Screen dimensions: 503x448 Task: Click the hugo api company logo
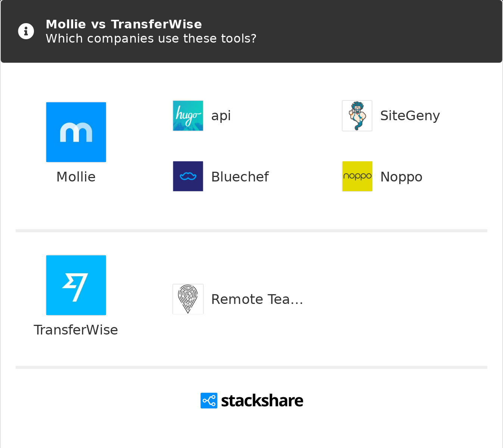188,116
